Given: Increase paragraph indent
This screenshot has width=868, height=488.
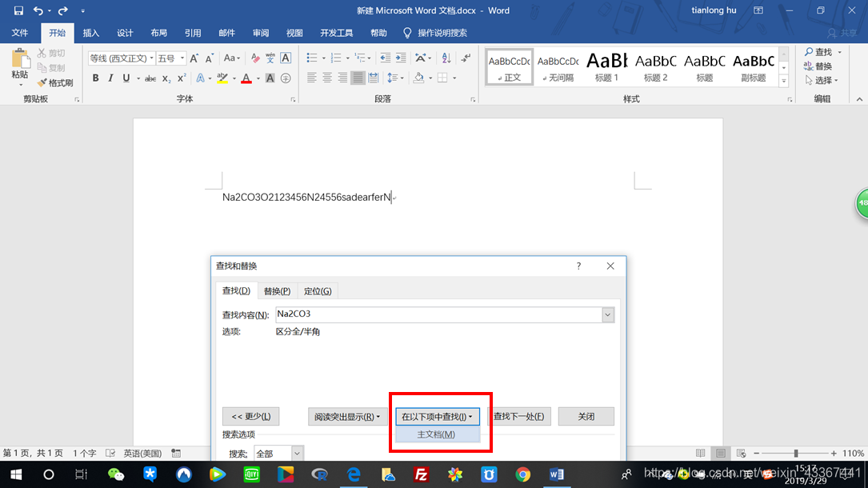Looking at the screenshot, I should click(401, 58).
